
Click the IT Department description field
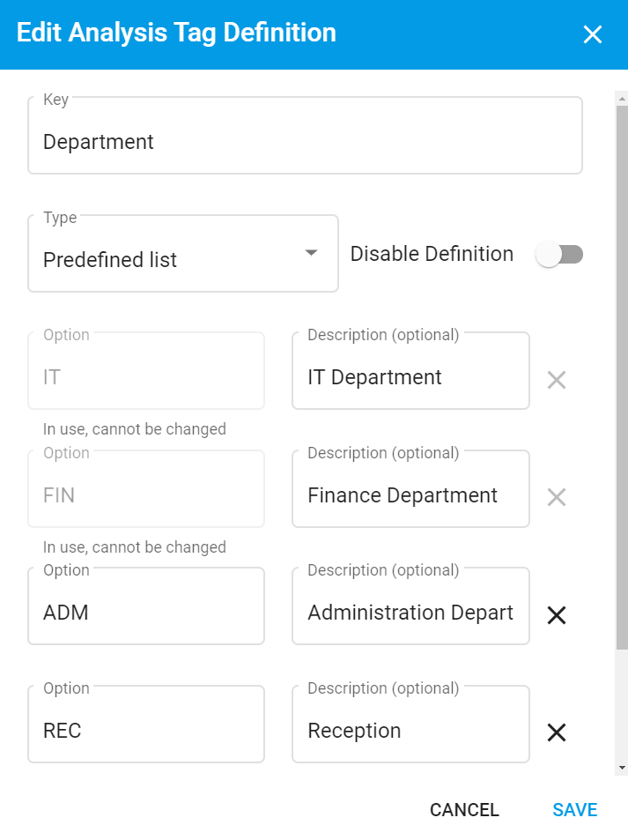click(410, 377)
